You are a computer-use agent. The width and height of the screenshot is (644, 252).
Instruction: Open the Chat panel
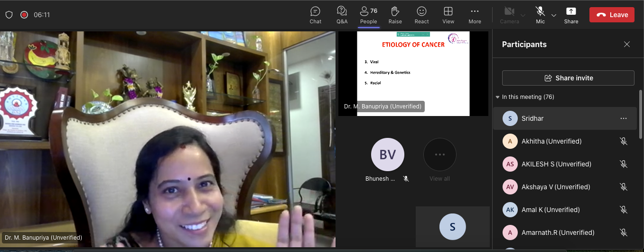[315, 15]
